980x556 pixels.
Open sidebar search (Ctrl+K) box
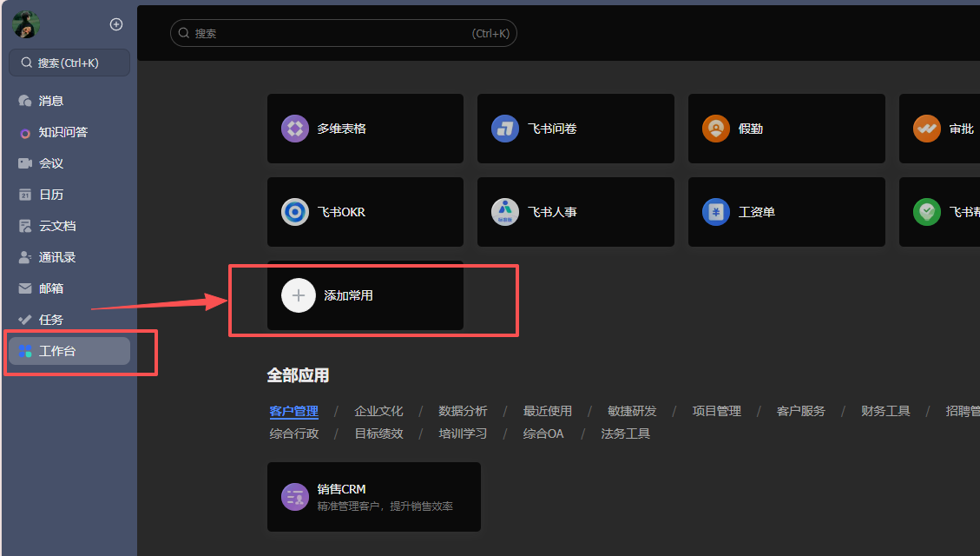69,63
